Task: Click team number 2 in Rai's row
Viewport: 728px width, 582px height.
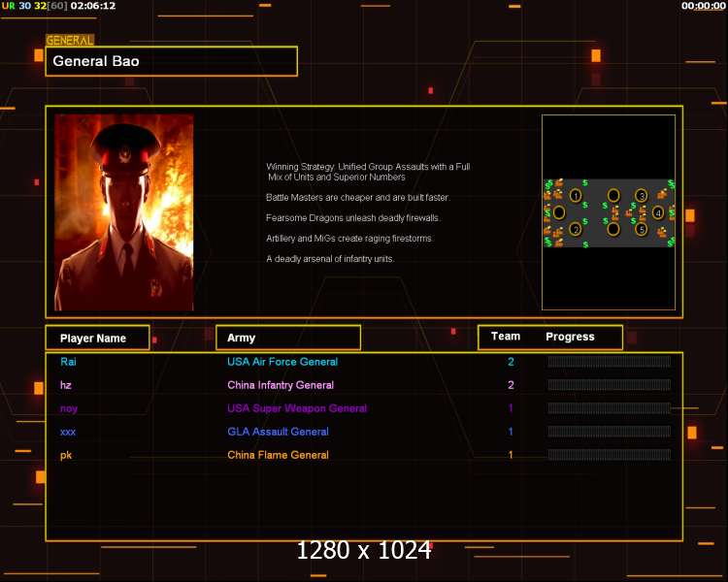Action: tap(511, 362)
